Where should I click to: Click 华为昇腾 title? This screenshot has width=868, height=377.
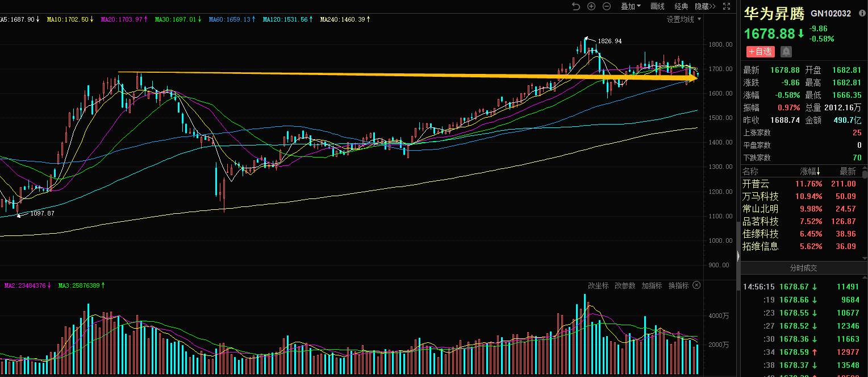tap(774, 13)
